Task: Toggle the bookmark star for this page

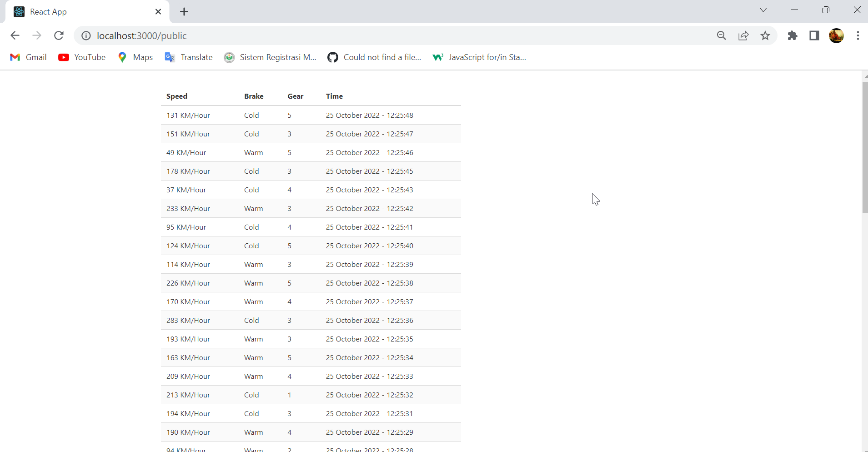Action: click(x=766, y=35)
